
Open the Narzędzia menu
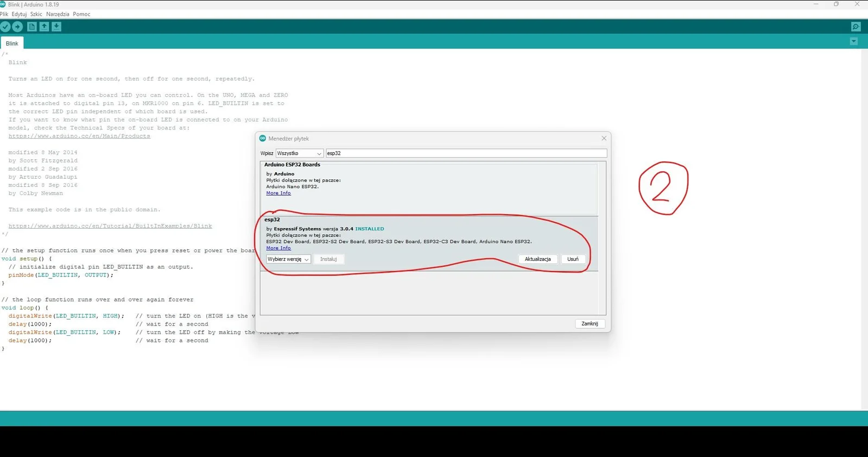58,14
